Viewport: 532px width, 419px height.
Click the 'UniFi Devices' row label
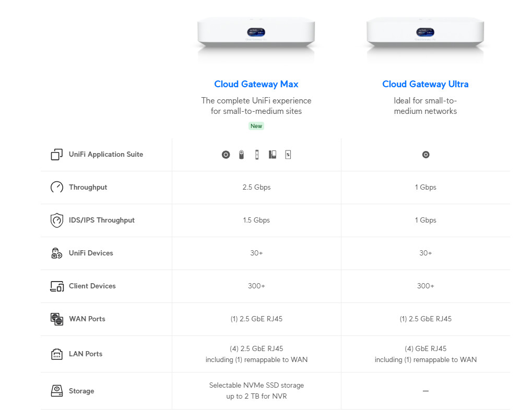tap(91, 253)
